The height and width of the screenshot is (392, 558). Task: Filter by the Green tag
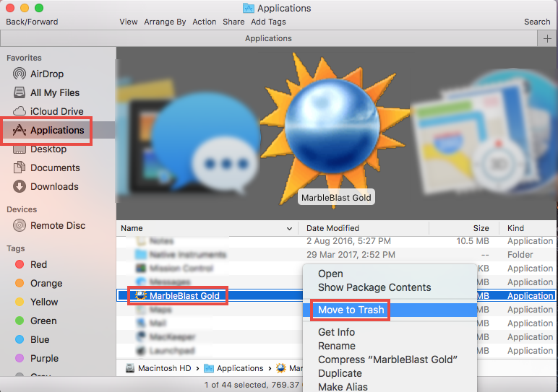tap(36, 321)
